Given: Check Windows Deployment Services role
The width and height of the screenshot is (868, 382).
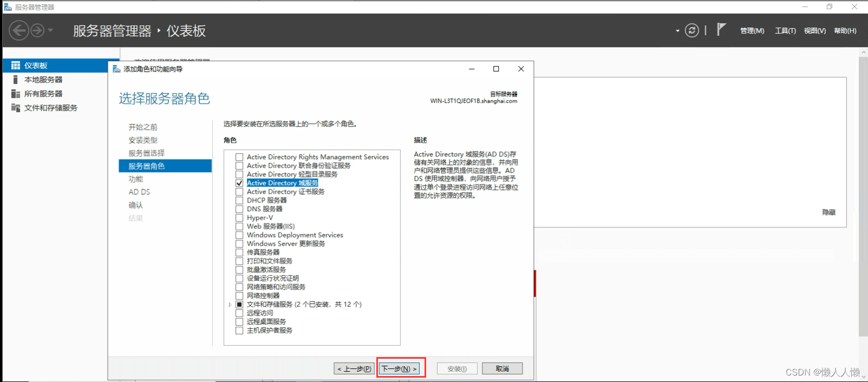Looking at the screenshot, I should [239, 235].
